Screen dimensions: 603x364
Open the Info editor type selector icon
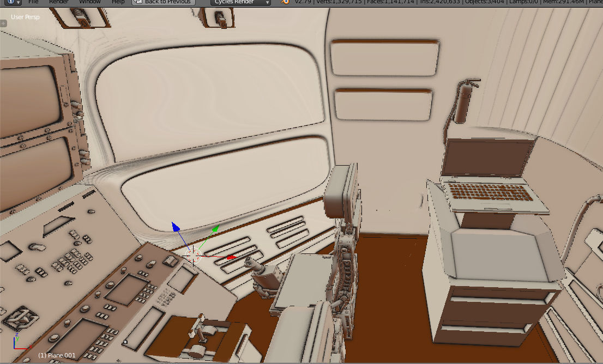point(13,2)
